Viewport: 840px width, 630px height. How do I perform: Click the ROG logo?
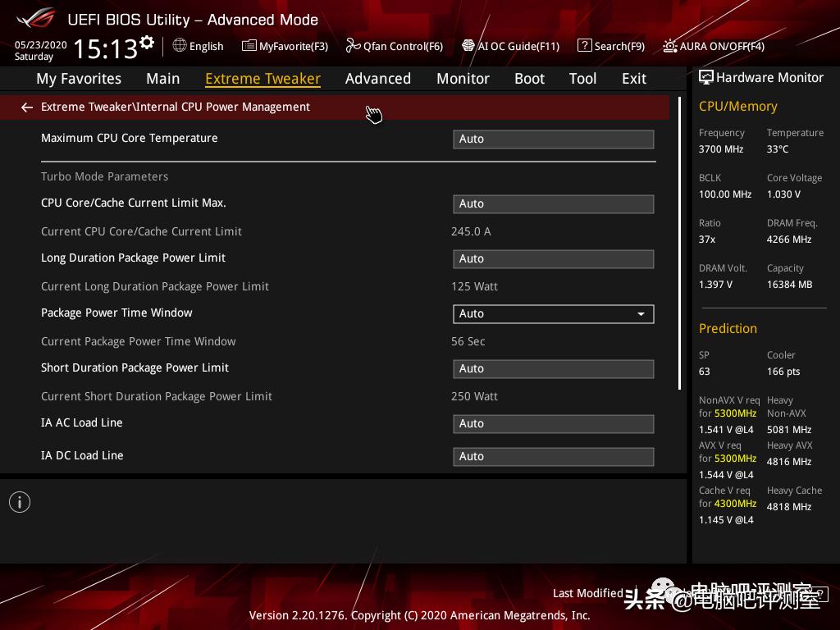[x=36, y=18]
